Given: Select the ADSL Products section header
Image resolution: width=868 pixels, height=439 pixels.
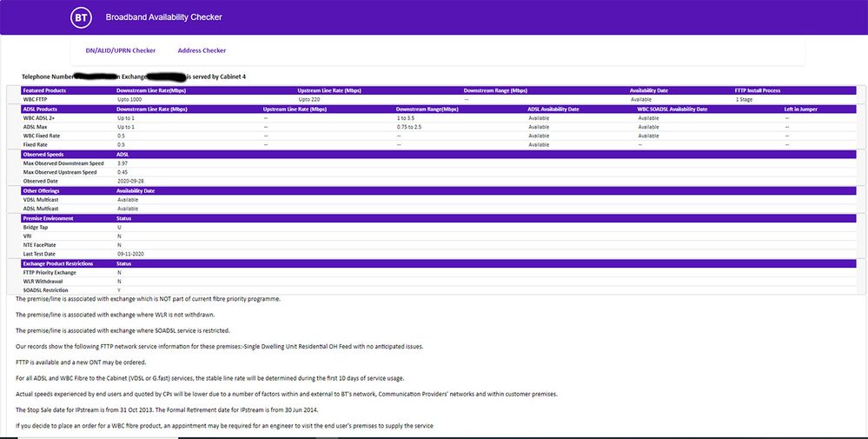Looking at the screenshot, I should tap(40, 109).
